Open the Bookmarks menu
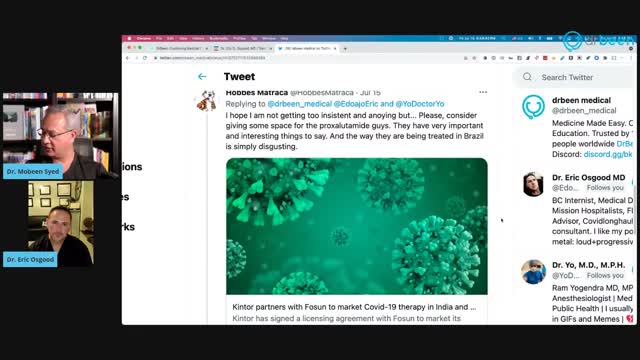 [219, 38]
